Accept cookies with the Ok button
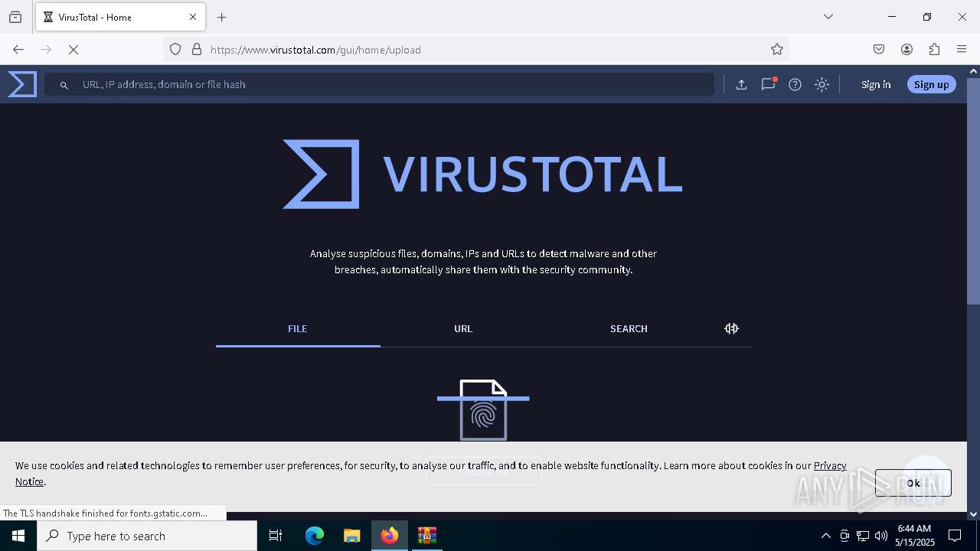The image size is (980, 551). coord(913,483)
